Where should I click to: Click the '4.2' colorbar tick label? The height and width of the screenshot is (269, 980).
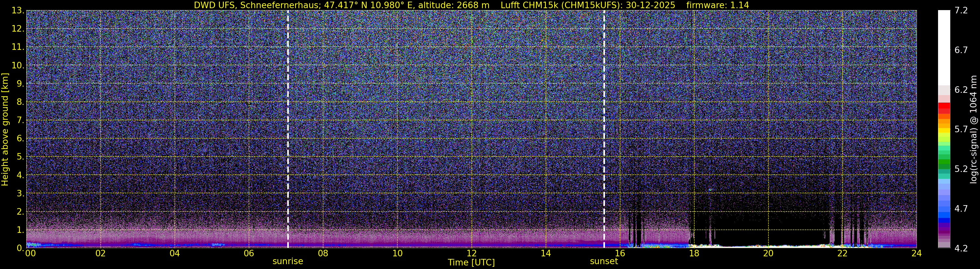pyautogui.click(x=961, y=248)
